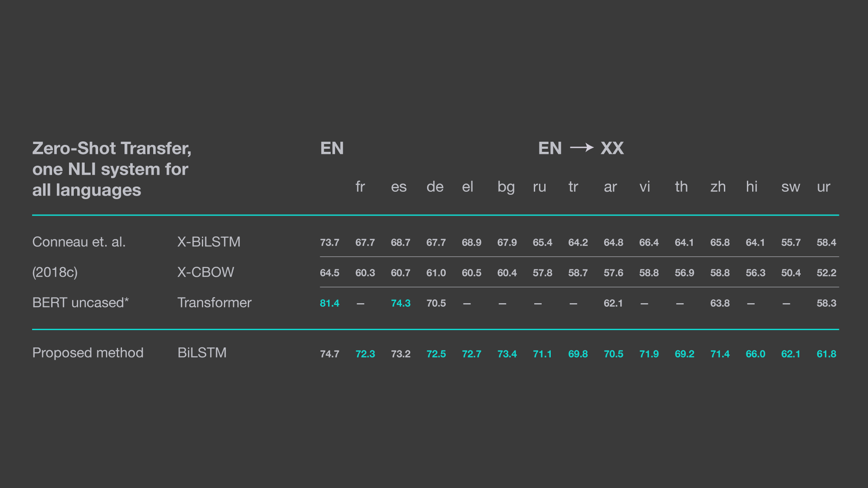
Task: Click the Proposed method row label
Action: (x=88, y=353)
